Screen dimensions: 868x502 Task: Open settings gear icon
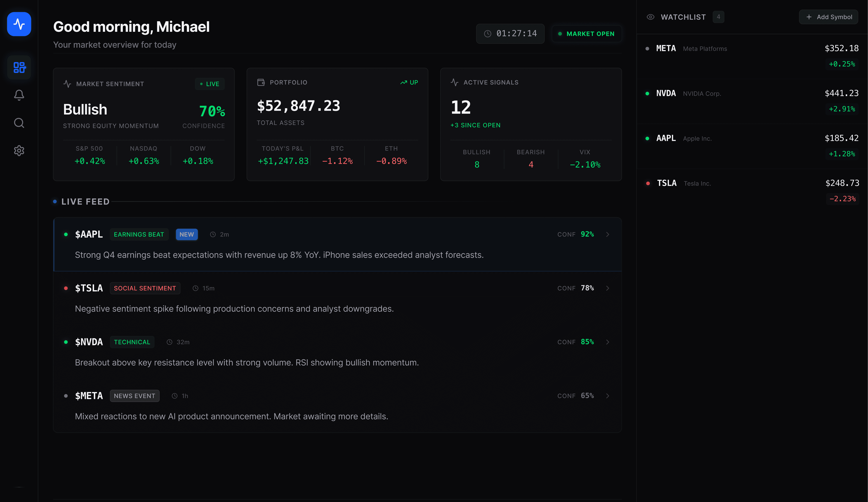(19, 151)
